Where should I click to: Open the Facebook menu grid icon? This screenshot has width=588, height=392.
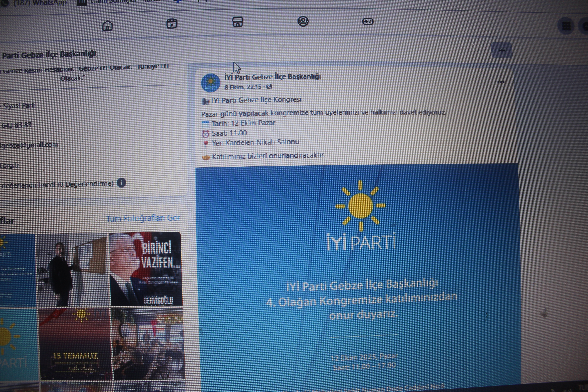566,26
